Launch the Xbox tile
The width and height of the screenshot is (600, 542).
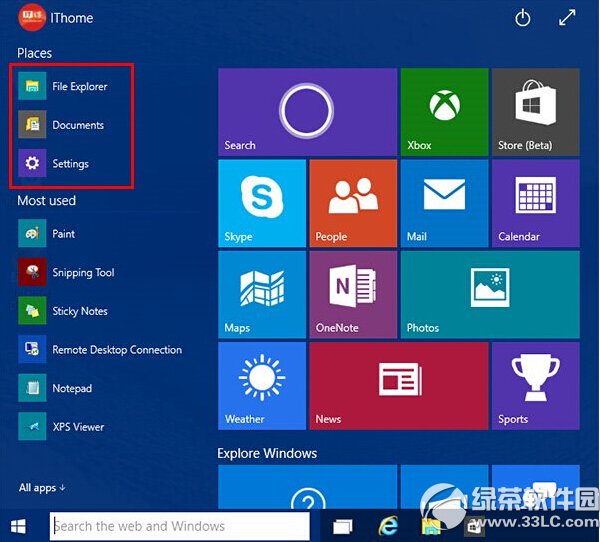click(444, 112)
